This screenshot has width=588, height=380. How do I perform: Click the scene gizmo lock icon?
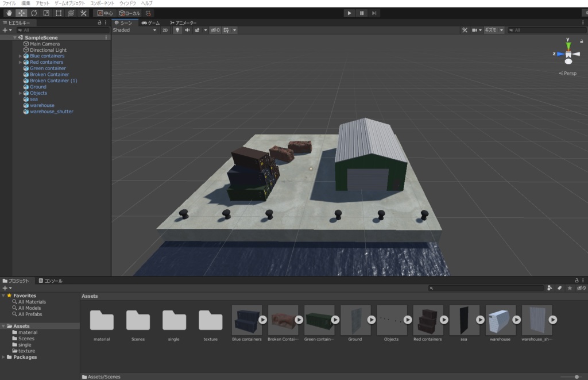point(582,41)
